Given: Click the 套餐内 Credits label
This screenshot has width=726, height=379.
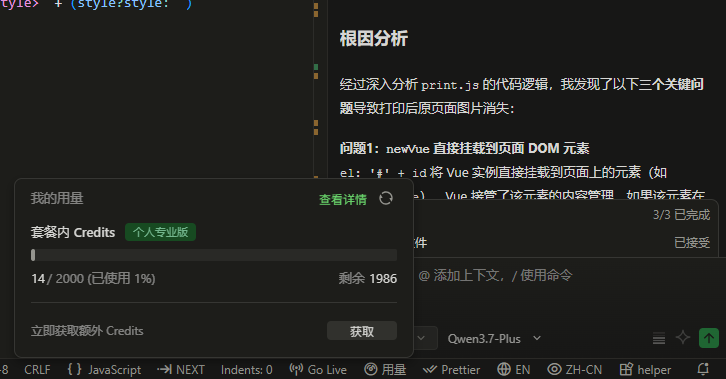Looking at the screenshot, I should point(73,232).
